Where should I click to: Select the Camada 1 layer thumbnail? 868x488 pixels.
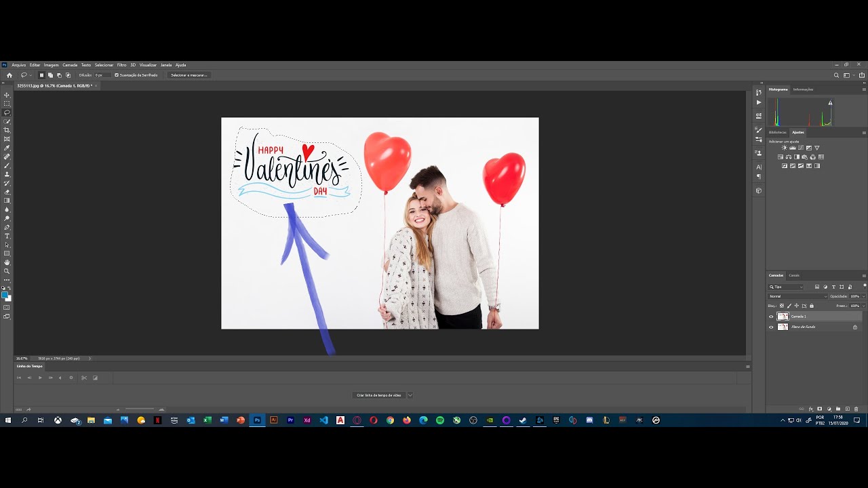783,317
